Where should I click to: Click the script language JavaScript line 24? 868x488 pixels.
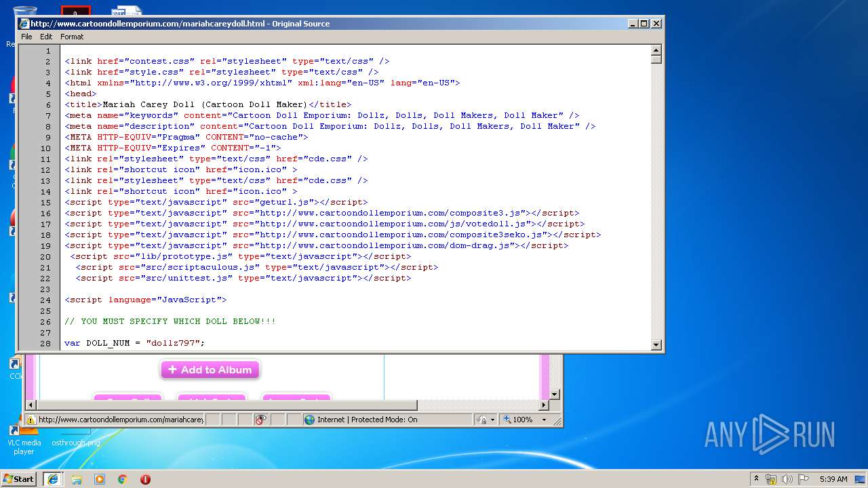click(146, 300)
